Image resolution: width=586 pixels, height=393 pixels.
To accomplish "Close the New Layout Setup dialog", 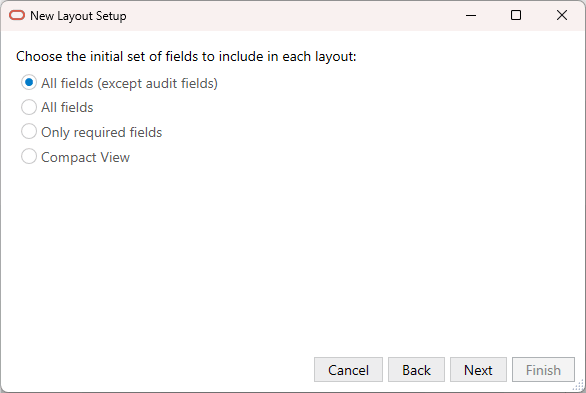I will coord(562,15).
